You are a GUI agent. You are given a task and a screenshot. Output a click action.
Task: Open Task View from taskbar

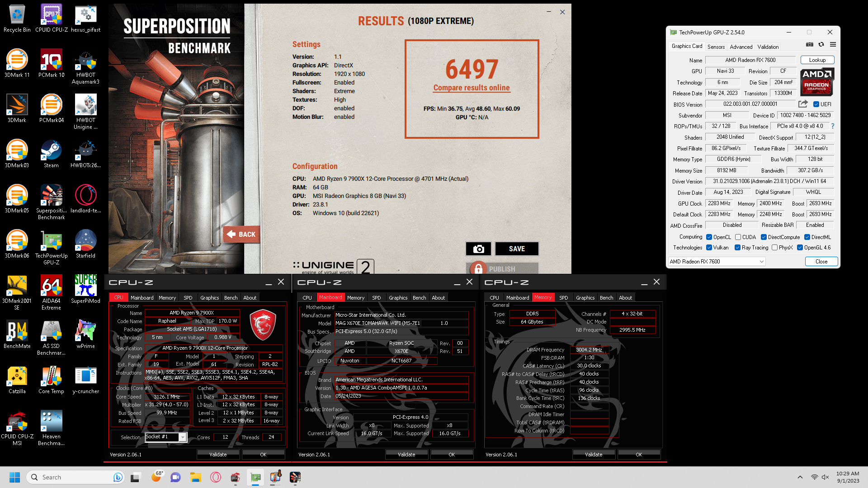(x=136, y=477)
